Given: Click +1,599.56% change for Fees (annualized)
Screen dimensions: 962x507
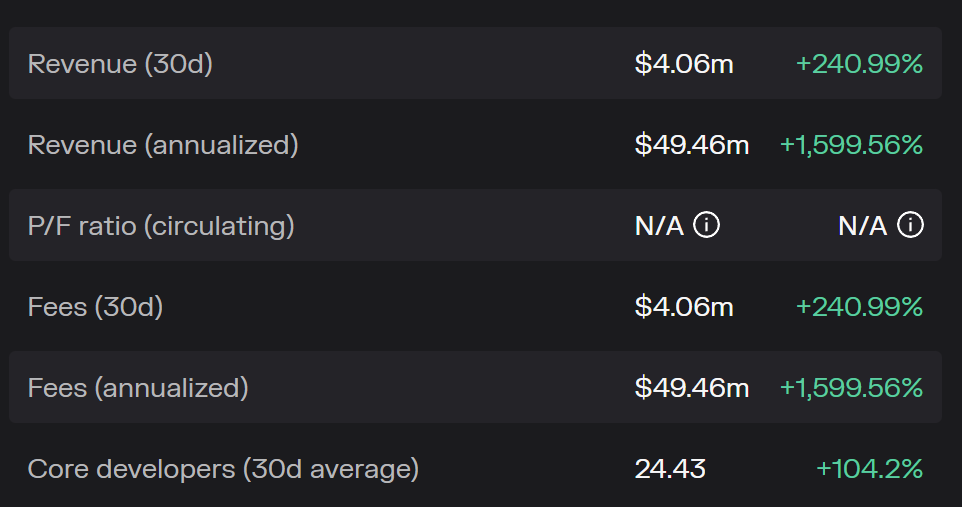Looking at the screenshot, I should point(851,387).
